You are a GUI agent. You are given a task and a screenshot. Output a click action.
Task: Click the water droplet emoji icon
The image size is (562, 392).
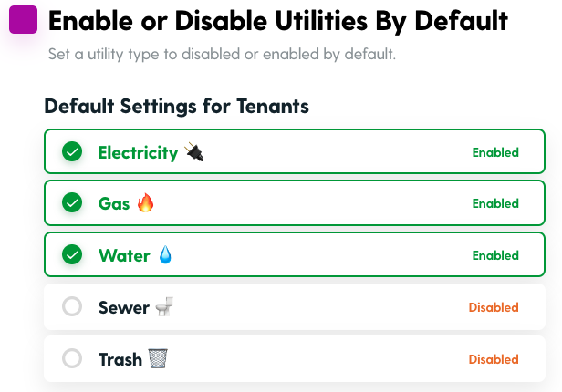(165, 254)
